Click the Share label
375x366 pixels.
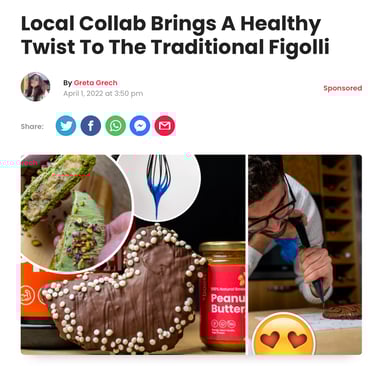pos(32,126)
